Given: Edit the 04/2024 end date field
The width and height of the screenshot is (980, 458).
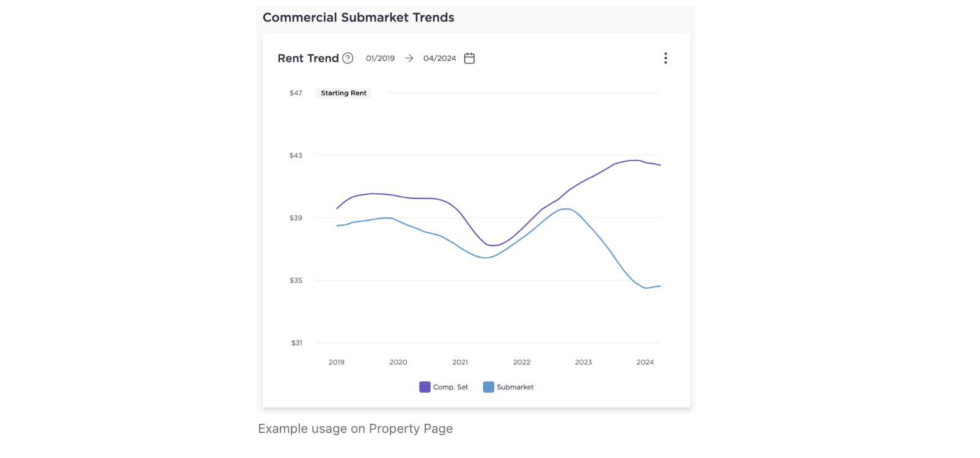Looking at the screenshot, I should click(440, 58).
